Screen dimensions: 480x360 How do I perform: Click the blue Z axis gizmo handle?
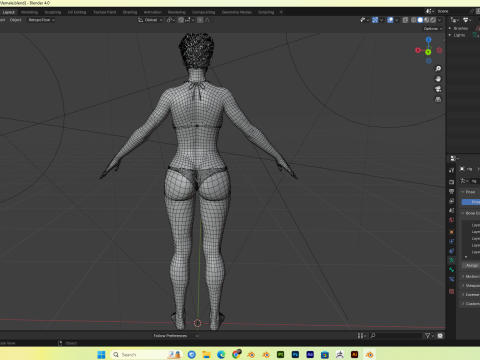429,40
